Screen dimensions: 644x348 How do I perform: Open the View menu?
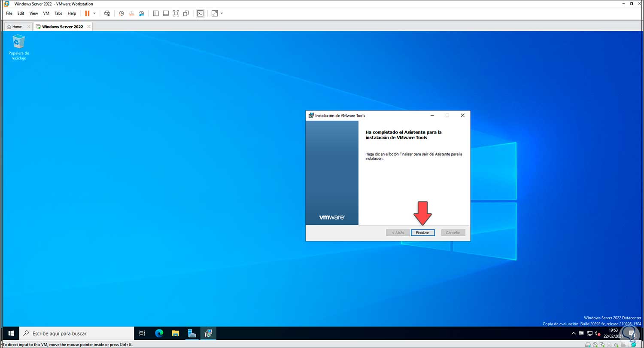click(x=33, y=13)
